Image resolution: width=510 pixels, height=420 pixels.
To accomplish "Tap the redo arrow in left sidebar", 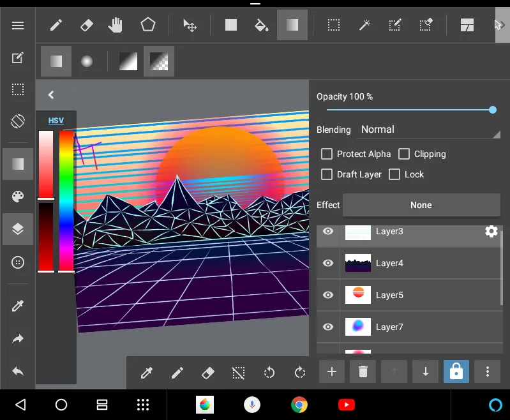I will click(x=18, y=339).
